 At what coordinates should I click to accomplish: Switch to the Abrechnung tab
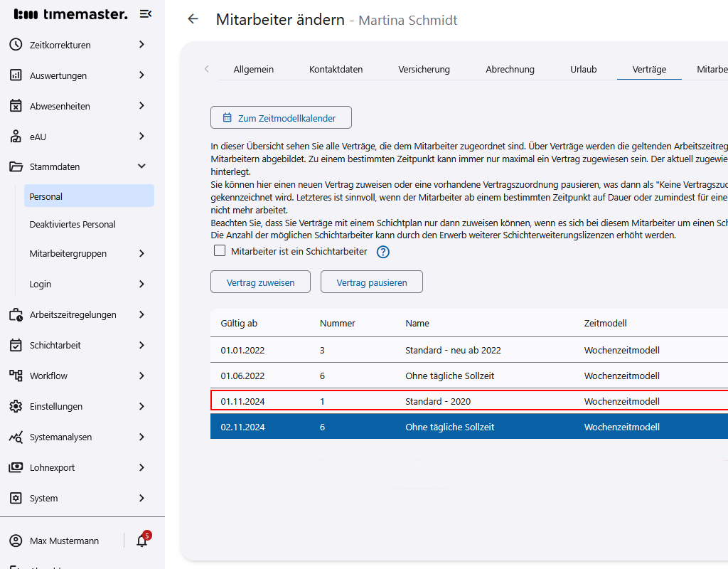tap(510, 69)
